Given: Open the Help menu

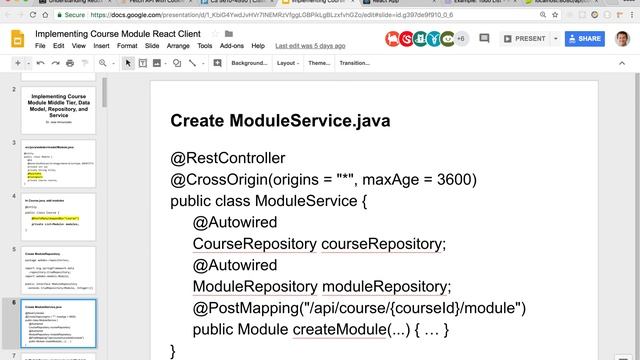Looking at the screenshot, I should point(258,46).
